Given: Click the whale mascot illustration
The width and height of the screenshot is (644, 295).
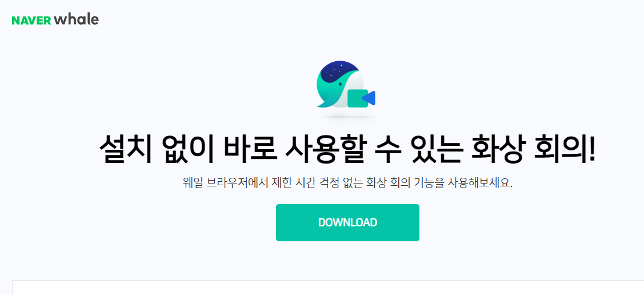Looking at the screenshot, I should click(x=346, y=85).
